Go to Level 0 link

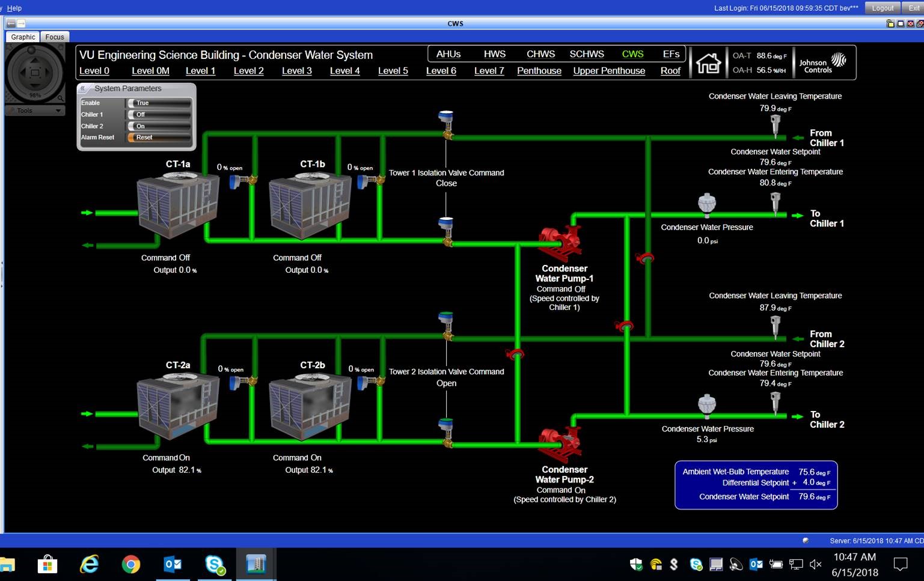tap(94, 71)
